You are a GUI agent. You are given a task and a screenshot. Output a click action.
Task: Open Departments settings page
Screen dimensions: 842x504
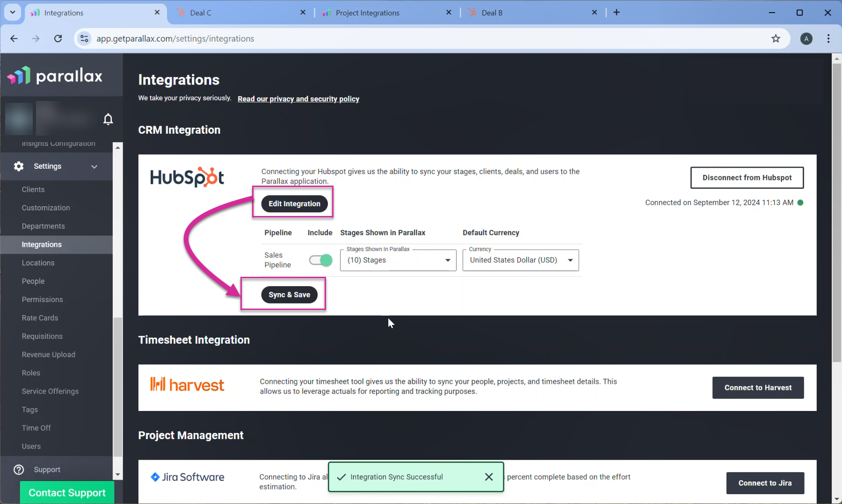44,226
